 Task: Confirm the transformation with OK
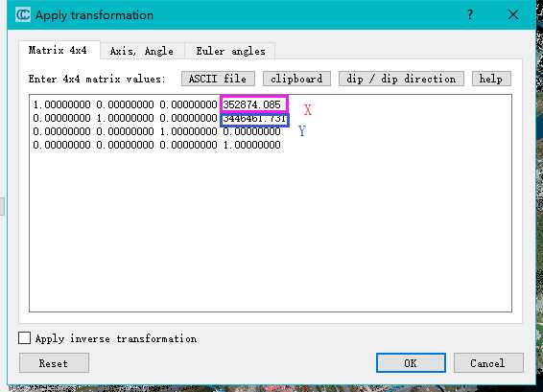(411, 363)
